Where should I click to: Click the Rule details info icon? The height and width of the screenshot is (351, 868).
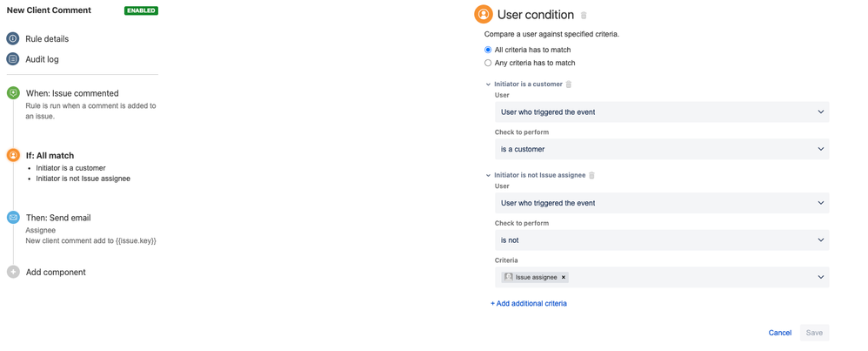(x=13, y=39)
